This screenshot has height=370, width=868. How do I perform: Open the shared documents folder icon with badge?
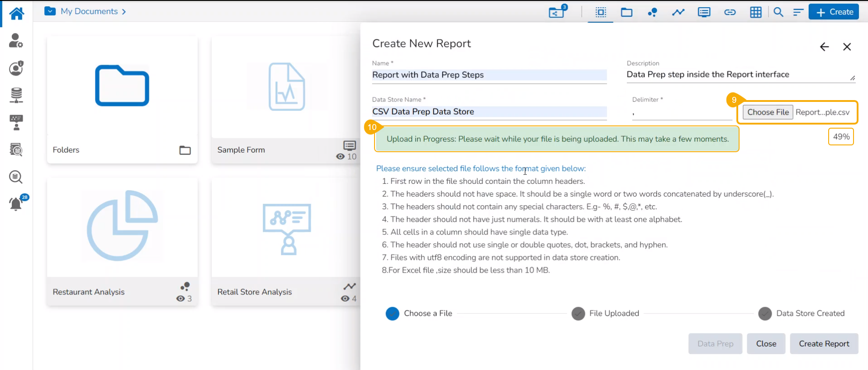(557, 12)
